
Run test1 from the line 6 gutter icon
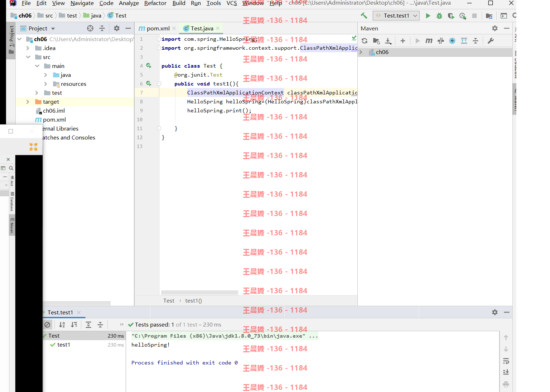[x=149, y=83]
